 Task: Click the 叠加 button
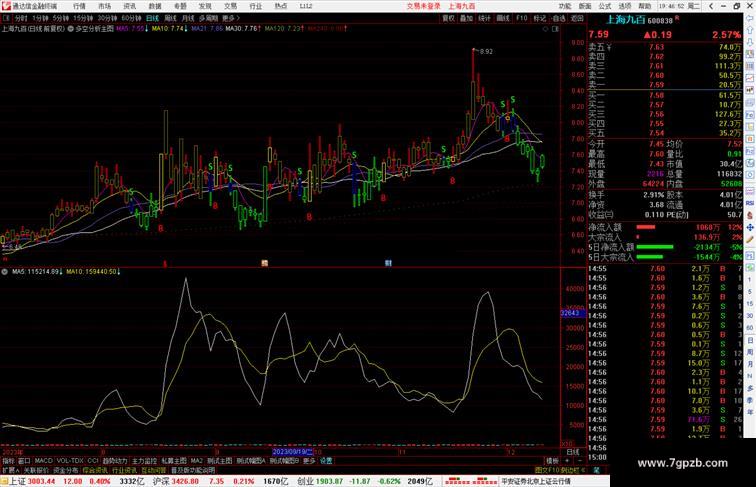[466, 18]
